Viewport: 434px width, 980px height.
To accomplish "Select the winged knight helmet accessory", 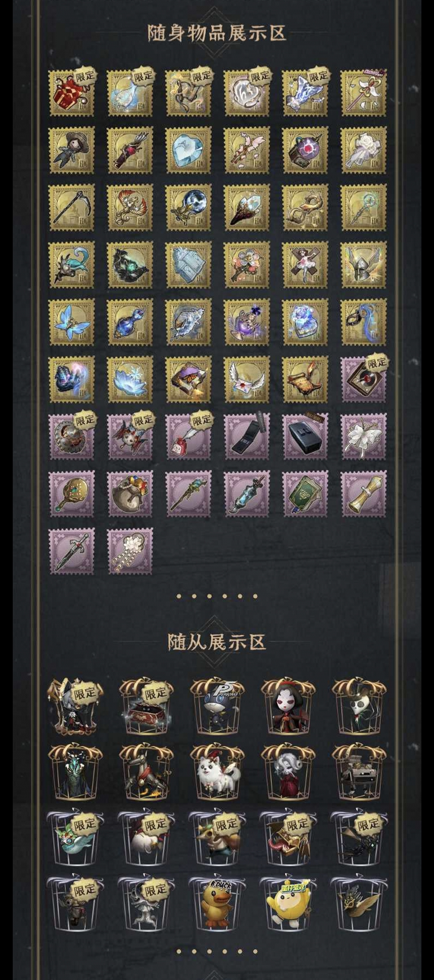I will [x=364, y=265].
